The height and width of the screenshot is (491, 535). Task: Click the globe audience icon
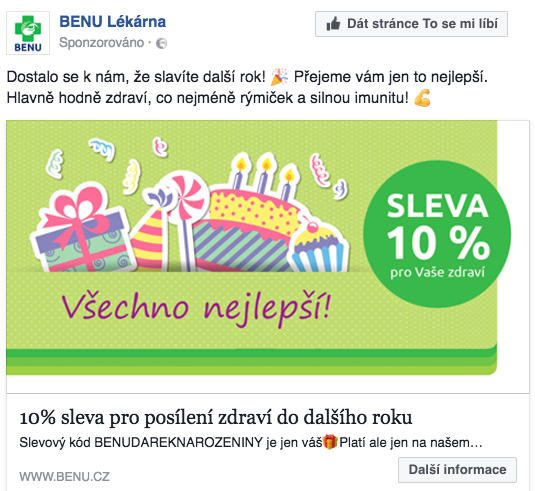pyautogui.click(x=161, y=43)
